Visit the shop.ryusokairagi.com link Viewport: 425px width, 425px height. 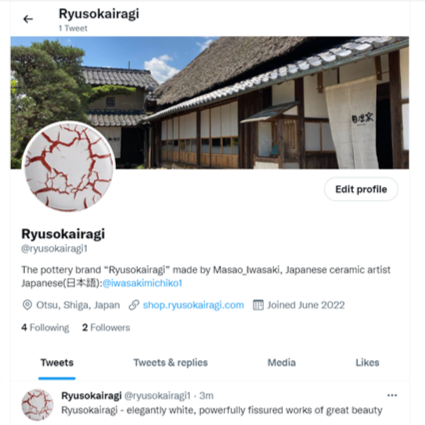coord(193,305)
